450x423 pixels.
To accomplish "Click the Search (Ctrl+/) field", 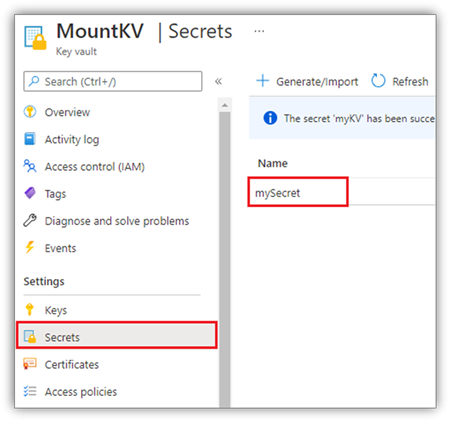I will pyautogui.click(x=113, y=81).
